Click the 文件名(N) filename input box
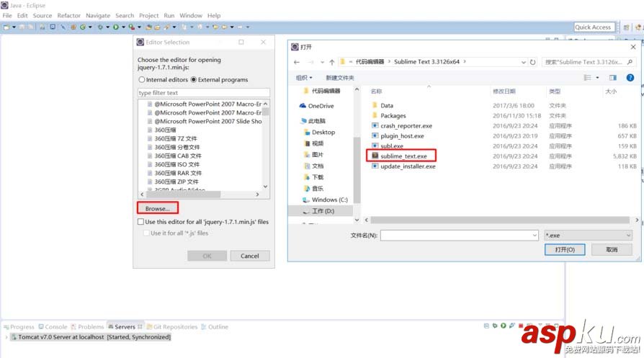Screen dimensions: 644x358 pos(459,236)
